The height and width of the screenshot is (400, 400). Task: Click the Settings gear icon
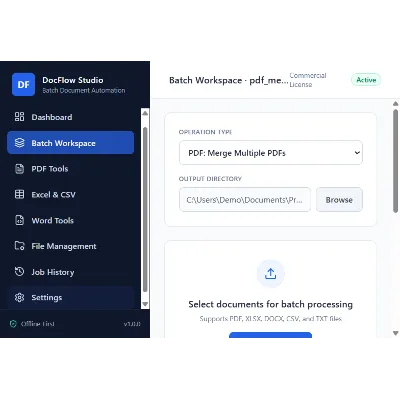pyautogui.click(x=19, y=297)
